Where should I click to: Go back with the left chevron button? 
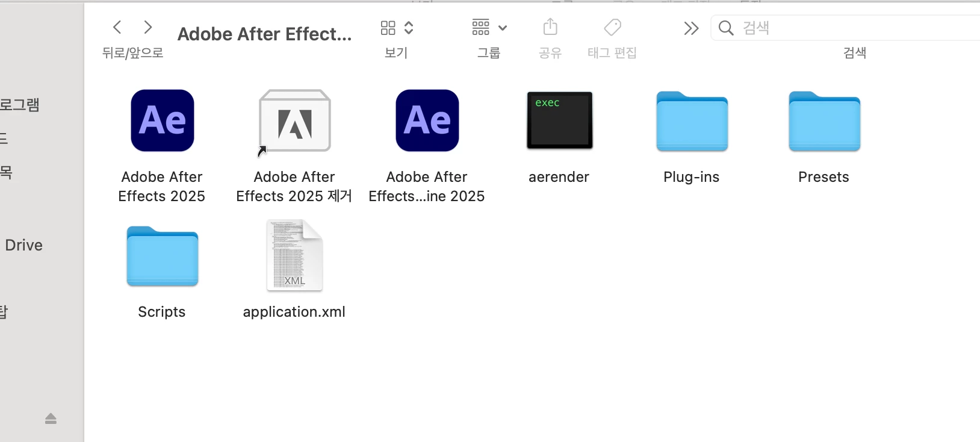117,27
